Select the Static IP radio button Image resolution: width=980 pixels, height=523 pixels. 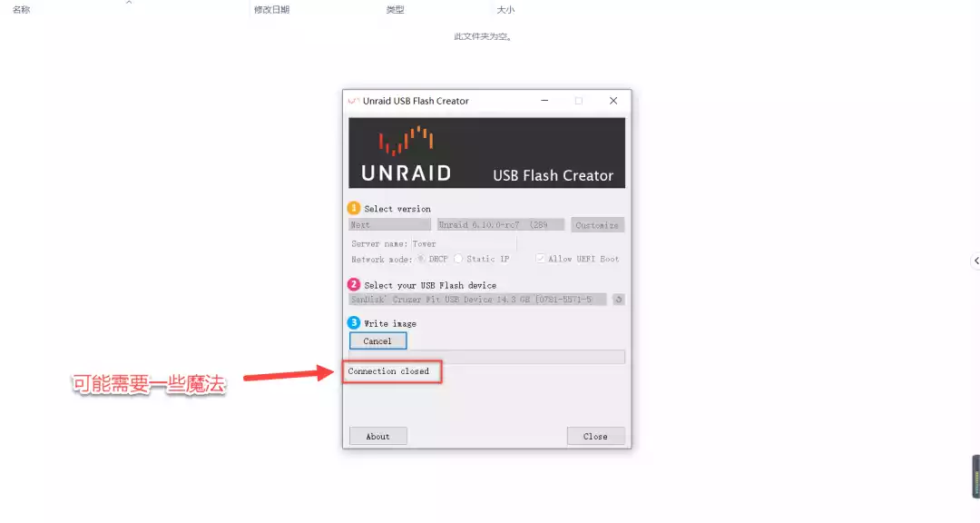[458, 259]
